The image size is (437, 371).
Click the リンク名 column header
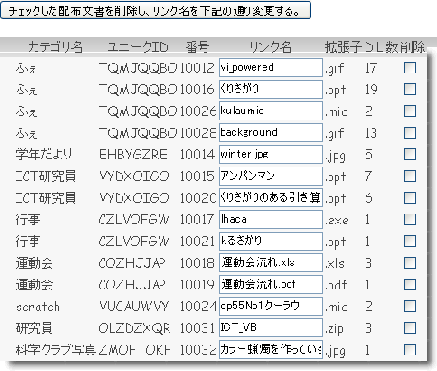pyautogui.click(x=270, y=47)
